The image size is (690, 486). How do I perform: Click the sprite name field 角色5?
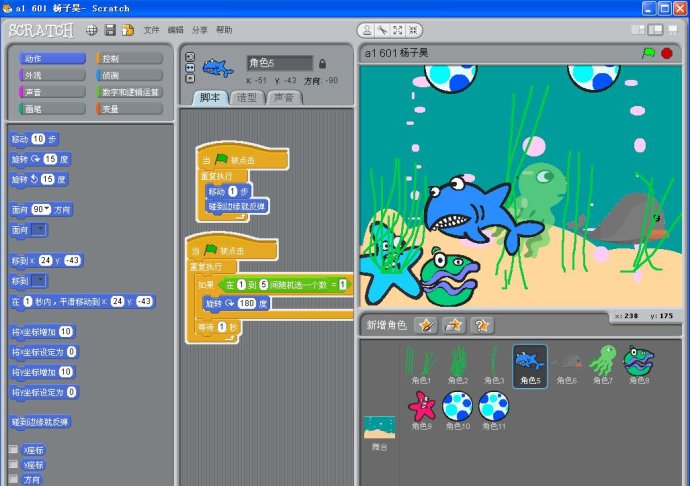click(x=280, y=63)
